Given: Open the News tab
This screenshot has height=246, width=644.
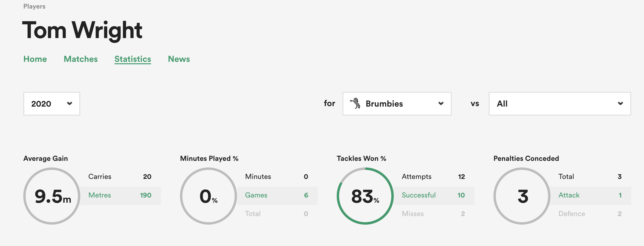Looking at the screenshot, I should (179, 59).
